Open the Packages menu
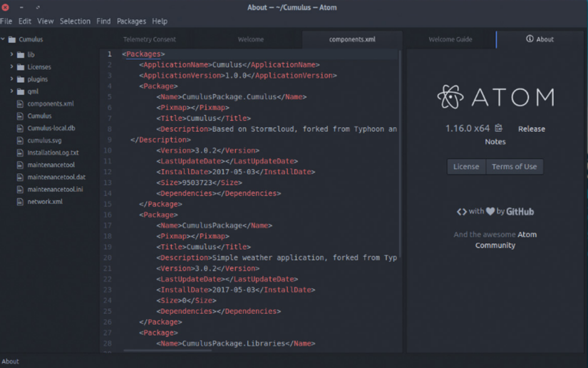 131,21
